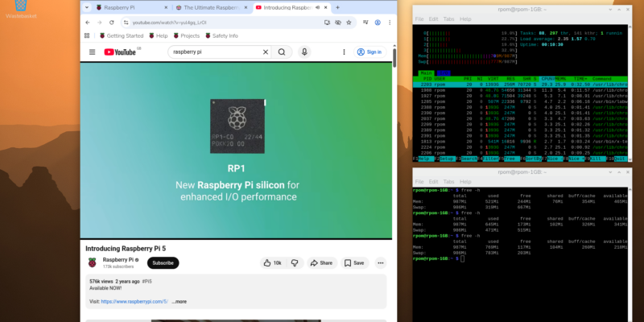This screenshot has width=644, height=322.
Task: Save the video to a playlist
Action: pyautogui.click(x=355, y=263)
